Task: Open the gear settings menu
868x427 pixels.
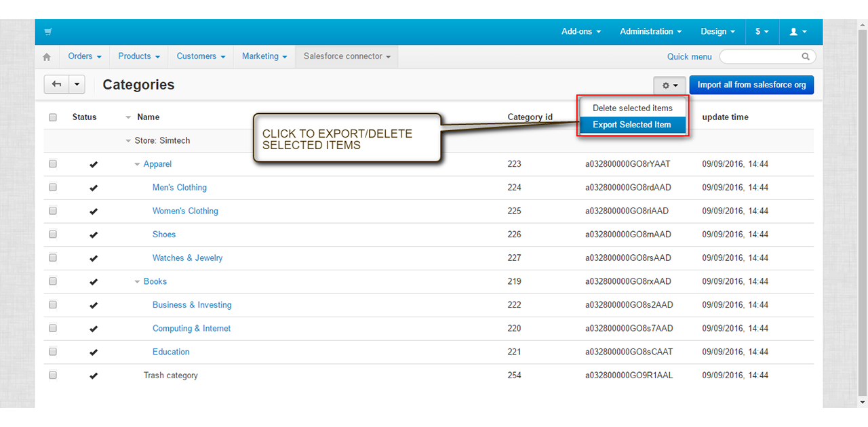Action: pos(669,85)
